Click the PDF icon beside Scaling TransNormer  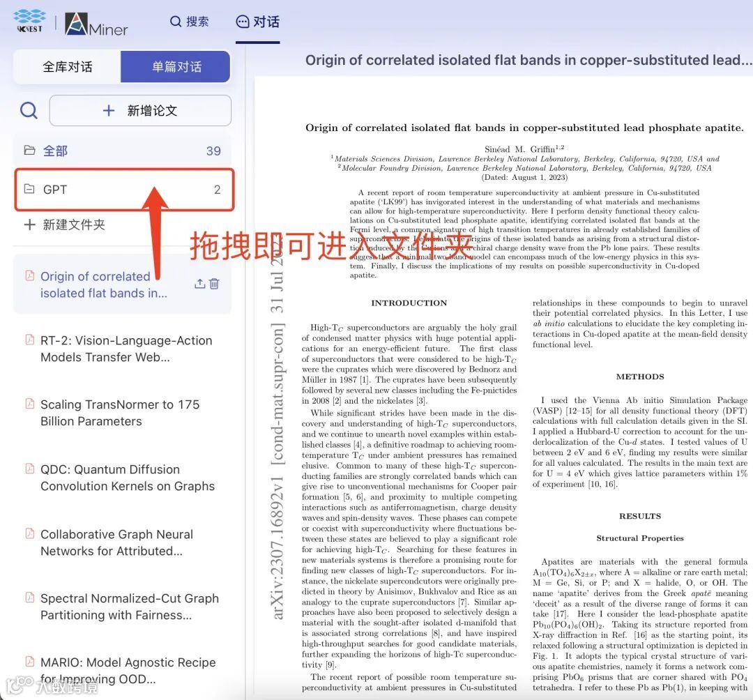pos(30,403)
